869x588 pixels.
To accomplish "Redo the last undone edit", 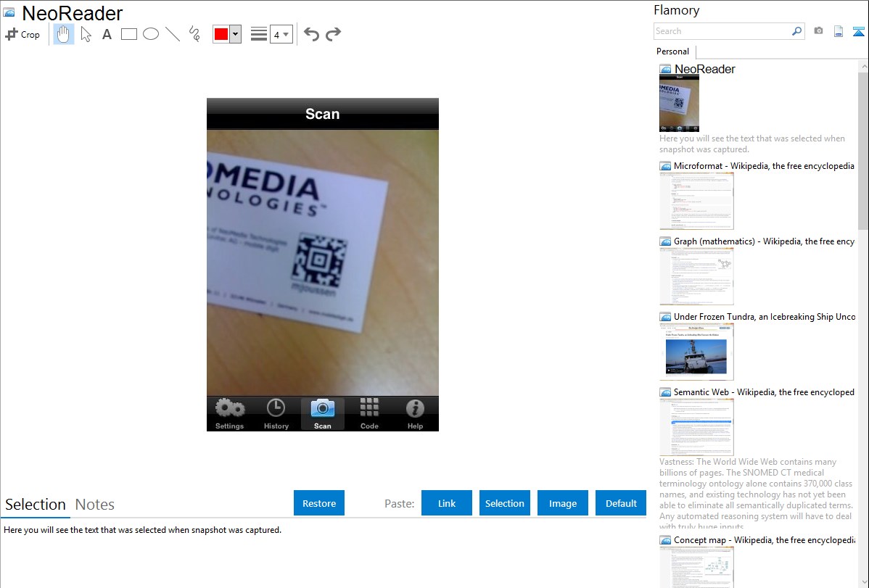I will click(334, 34).
